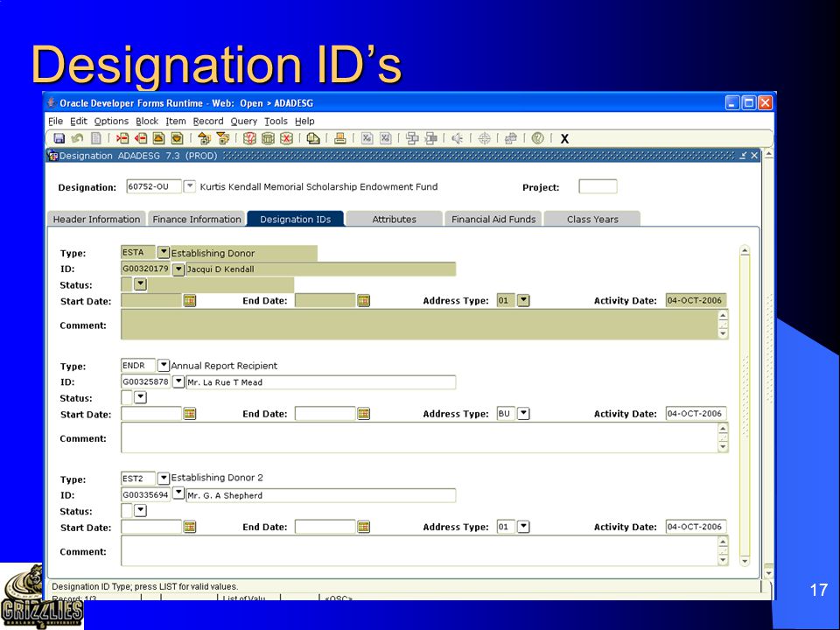The width and height of the screenshot is (840, 630).
Task: Click the Start Date field for EST2 record
Action: click(151, 527)
